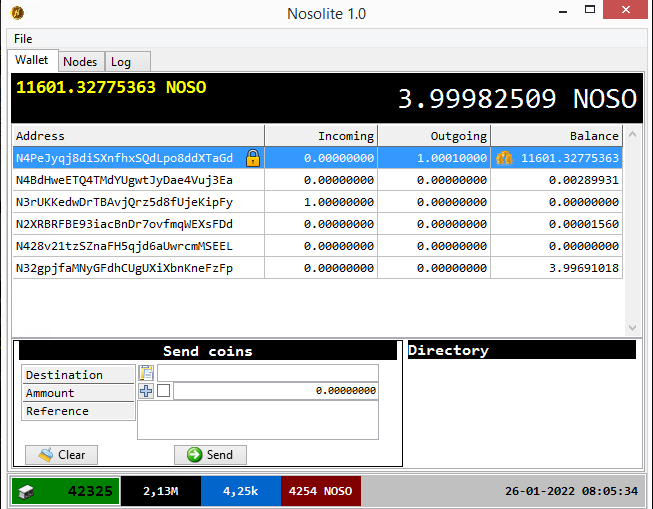
Task: Click the amount field showing 0.00000000
Action: [x=276, y=391]
